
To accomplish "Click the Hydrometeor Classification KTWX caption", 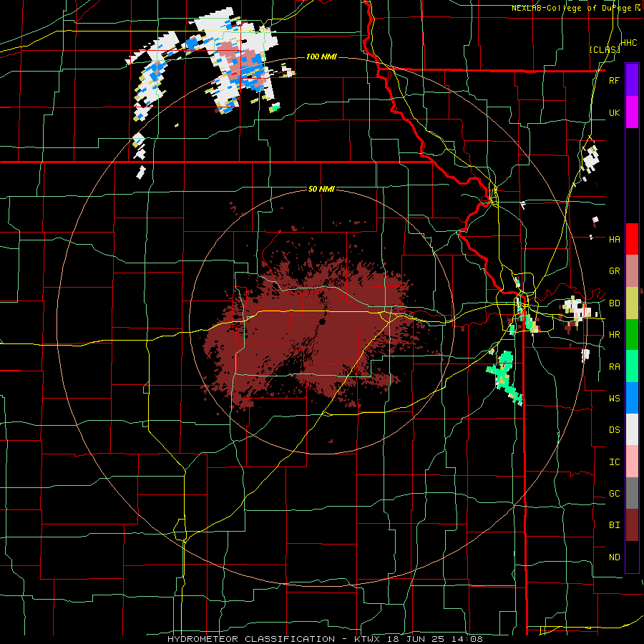I will pyautogui.click(x=325, y=639).
